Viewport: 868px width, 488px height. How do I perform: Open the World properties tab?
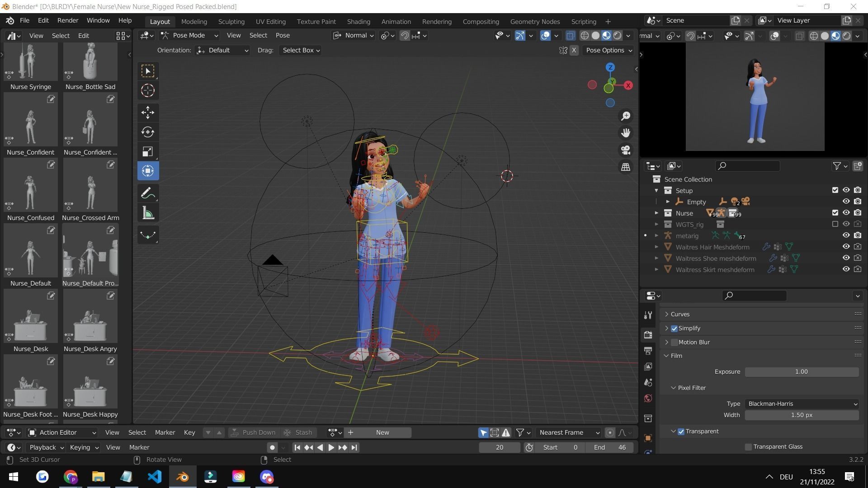click(x=648, y=398)
